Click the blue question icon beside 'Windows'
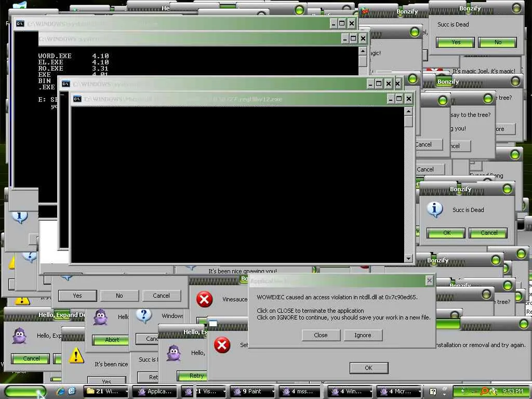Screen dimensions: 532x399 (144, 315)
